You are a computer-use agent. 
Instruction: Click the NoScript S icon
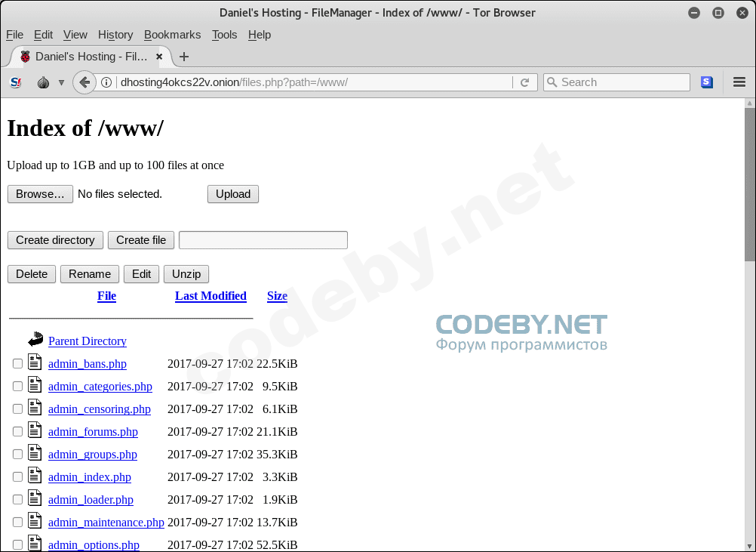click(x=16, y=82)
